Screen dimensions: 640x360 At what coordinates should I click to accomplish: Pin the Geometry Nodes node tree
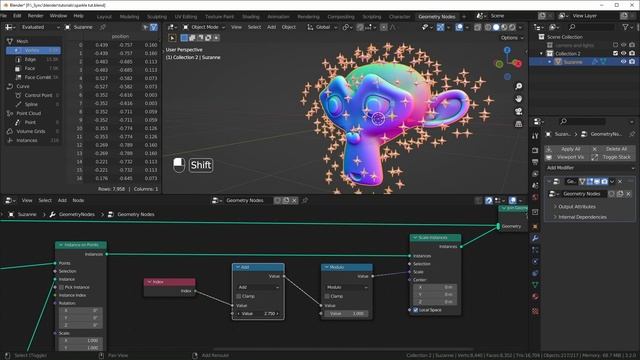pos(304,200)
